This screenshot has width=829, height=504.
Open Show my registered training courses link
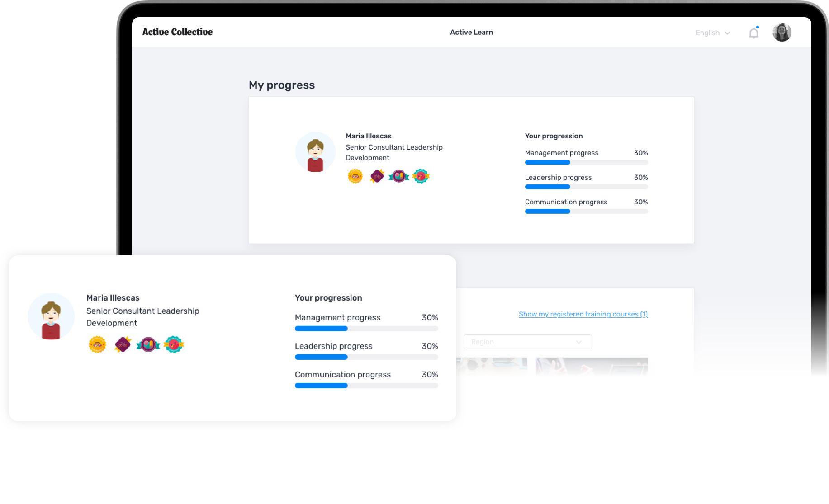click(583, 314)
